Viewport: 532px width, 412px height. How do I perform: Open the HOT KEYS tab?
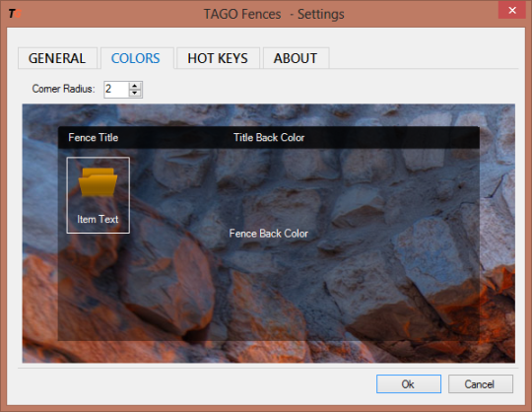(x=218, y=58)
